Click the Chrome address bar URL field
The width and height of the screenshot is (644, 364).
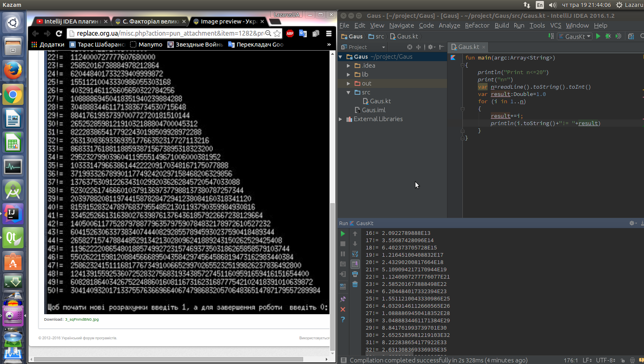[x=170, y=33]
